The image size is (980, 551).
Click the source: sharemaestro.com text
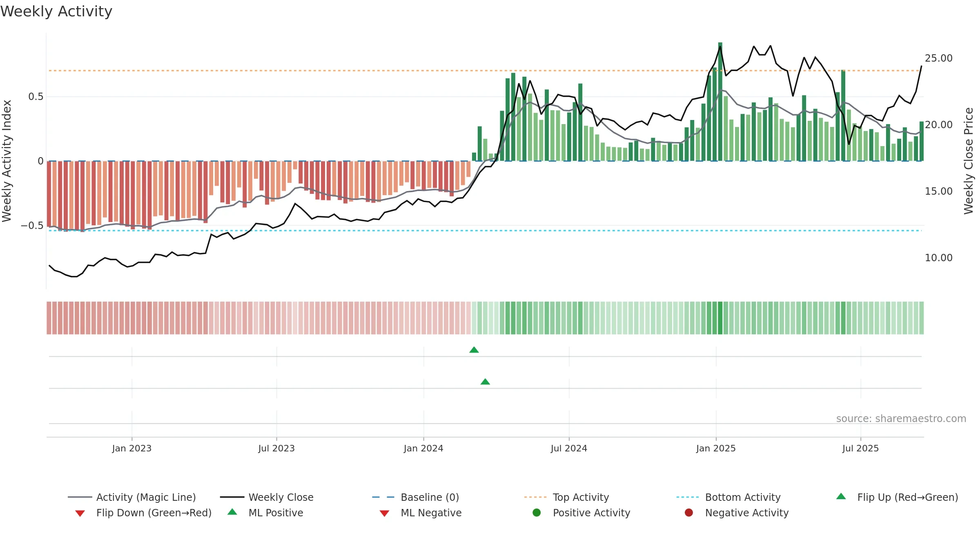tap(901, 419)
